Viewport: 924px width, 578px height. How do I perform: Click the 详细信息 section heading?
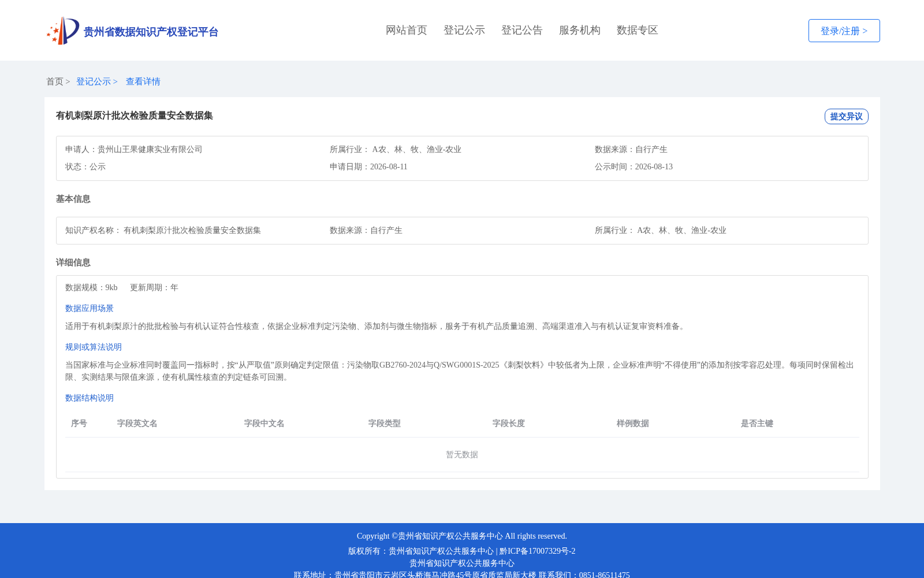click(73, 262)
